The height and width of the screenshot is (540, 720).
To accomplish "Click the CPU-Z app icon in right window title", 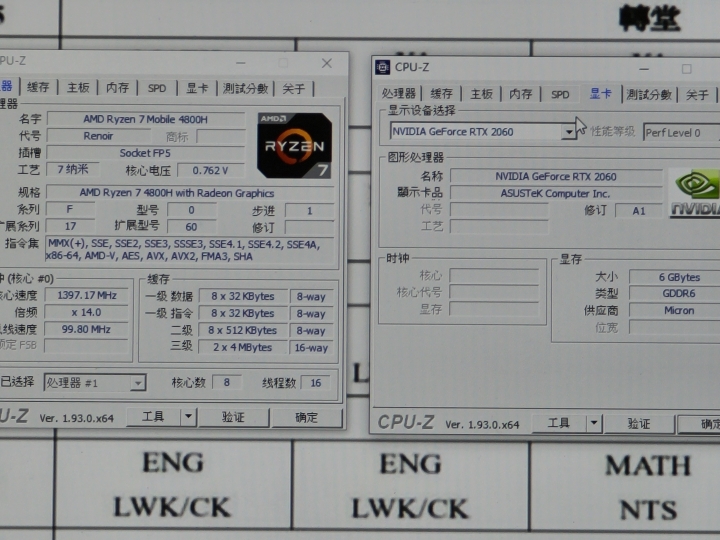I will [x=382, y=67].
